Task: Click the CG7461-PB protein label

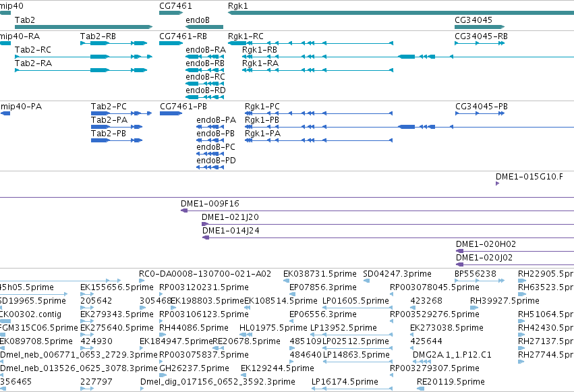Action: (x=183, y=107)
